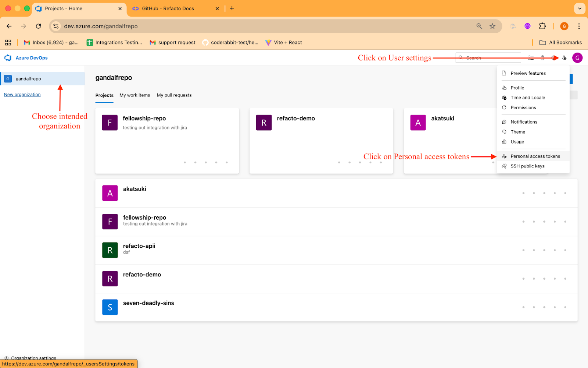The height and width of the screenshot is (368, 588).
Task: Switch to the My work items tab
Action: [135, 95]
